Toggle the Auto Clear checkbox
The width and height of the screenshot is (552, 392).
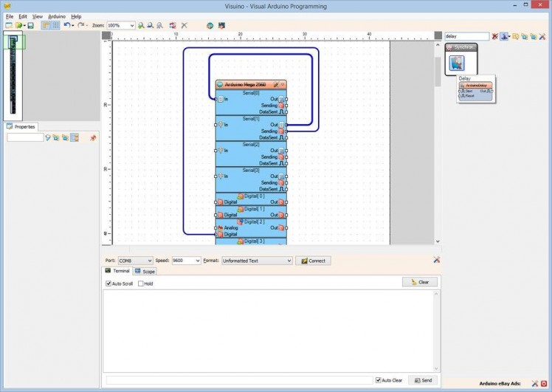[379, 380]
